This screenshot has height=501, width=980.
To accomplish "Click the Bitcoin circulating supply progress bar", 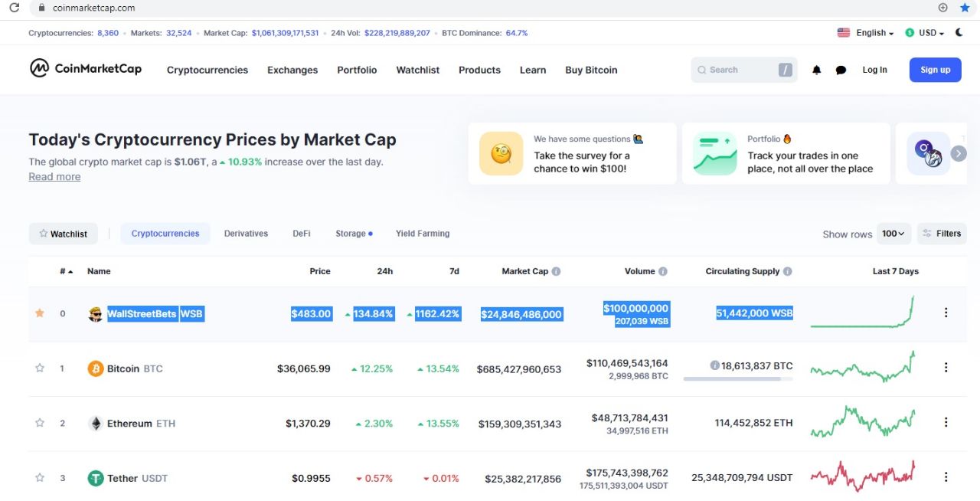I will 738,378.
